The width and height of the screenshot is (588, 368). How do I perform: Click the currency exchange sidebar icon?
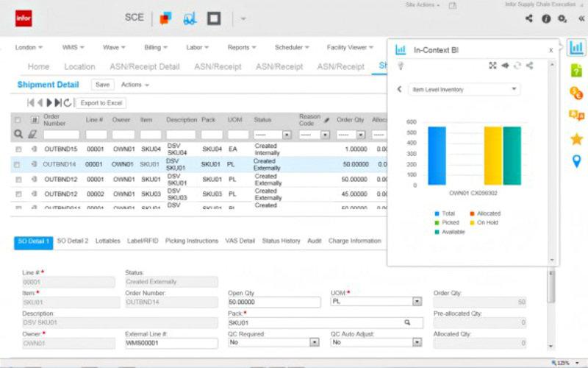[577, 93]
